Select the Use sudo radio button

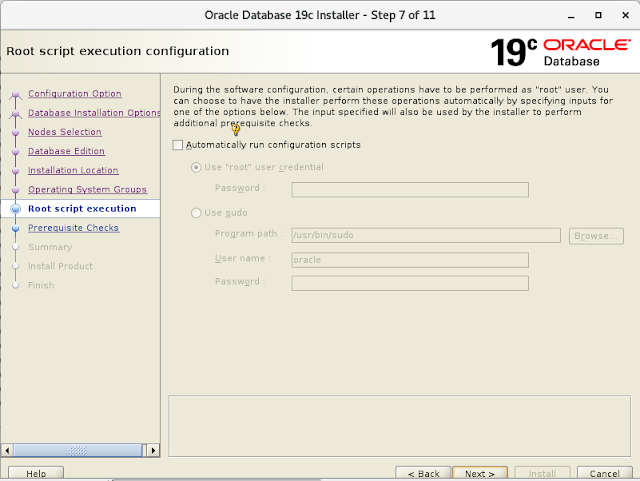tap(196, 213)
